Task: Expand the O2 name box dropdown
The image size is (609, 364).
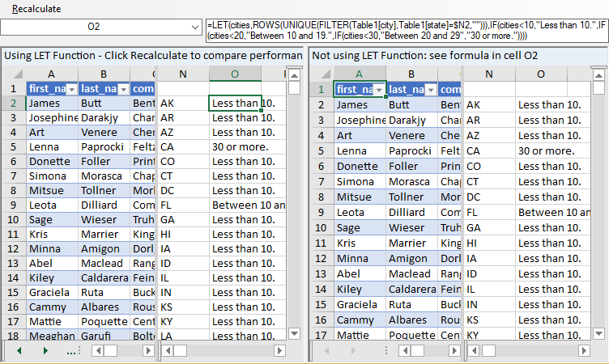Action: pos(193,28)
